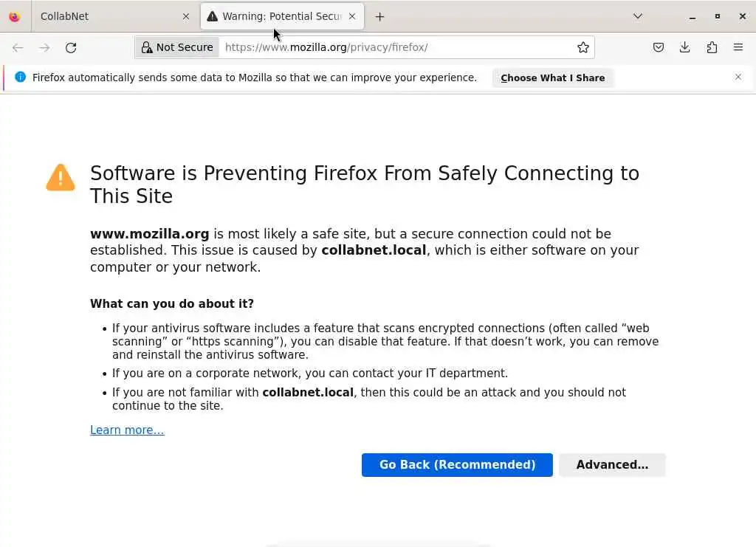Open the Extensions puzzle icon
756x547 pixels.
pos(712,47)
